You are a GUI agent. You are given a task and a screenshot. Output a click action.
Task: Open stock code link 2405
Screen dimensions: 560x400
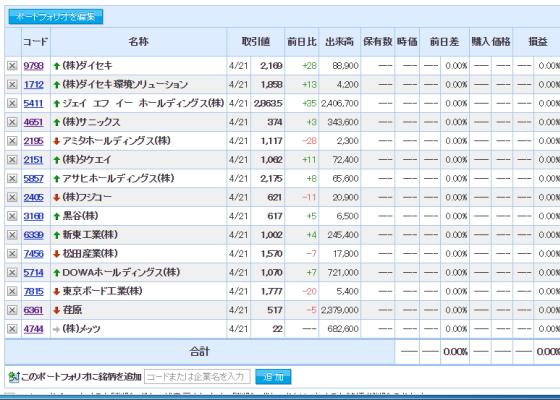tap(34, 198)
